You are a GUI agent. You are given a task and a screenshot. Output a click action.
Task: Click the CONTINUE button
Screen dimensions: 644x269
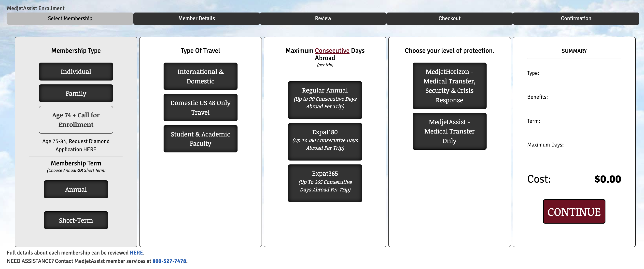pyautogui.click(x=574, y=212)
